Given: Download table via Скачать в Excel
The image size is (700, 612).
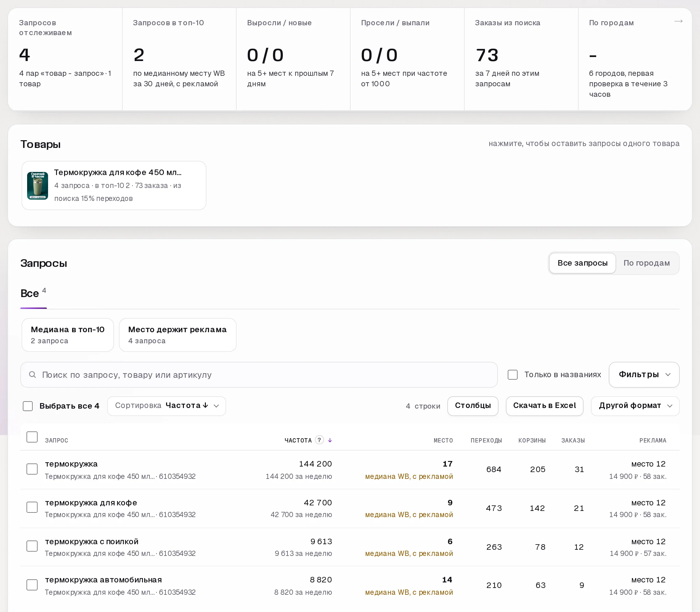Looking at the screenshot, I should click(x=545, y=406).
